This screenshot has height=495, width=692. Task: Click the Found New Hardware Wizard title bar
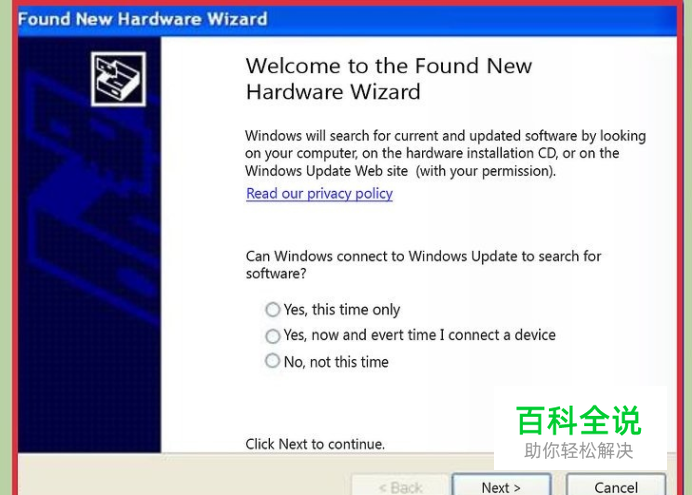click(347, 20)
